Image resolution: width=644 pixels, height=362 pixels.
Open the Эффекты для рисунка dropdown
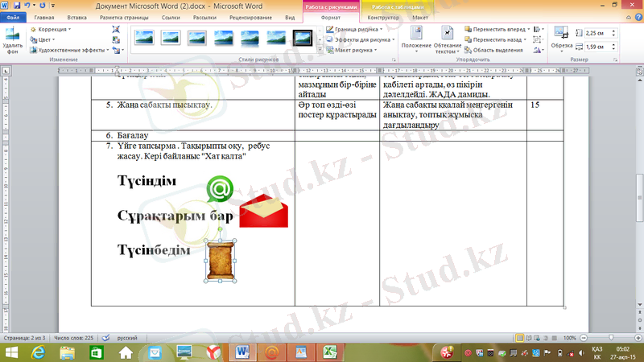(362, 39)
